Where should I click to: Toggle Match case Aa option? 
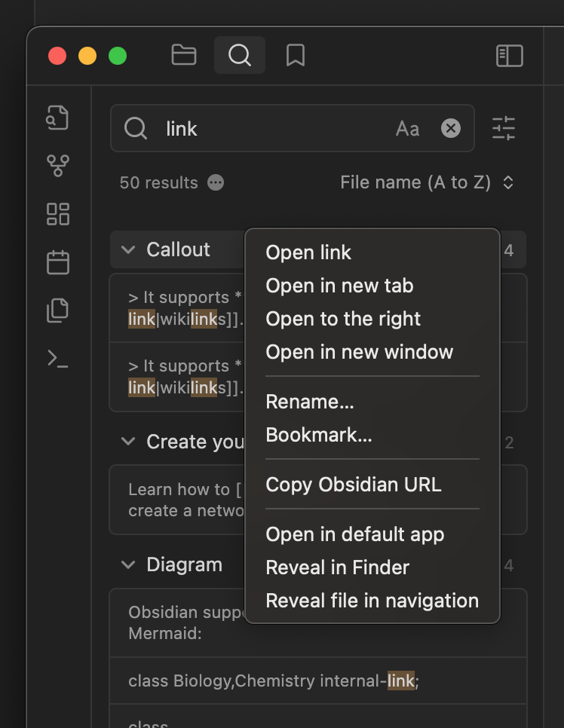click(407, 129)
